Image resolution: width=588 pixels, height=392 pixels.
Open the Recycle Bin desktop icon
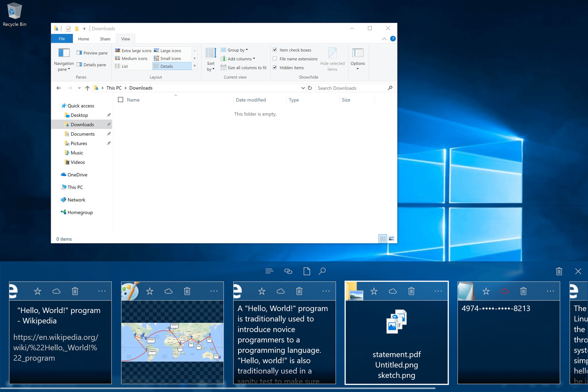pos(14,14)
